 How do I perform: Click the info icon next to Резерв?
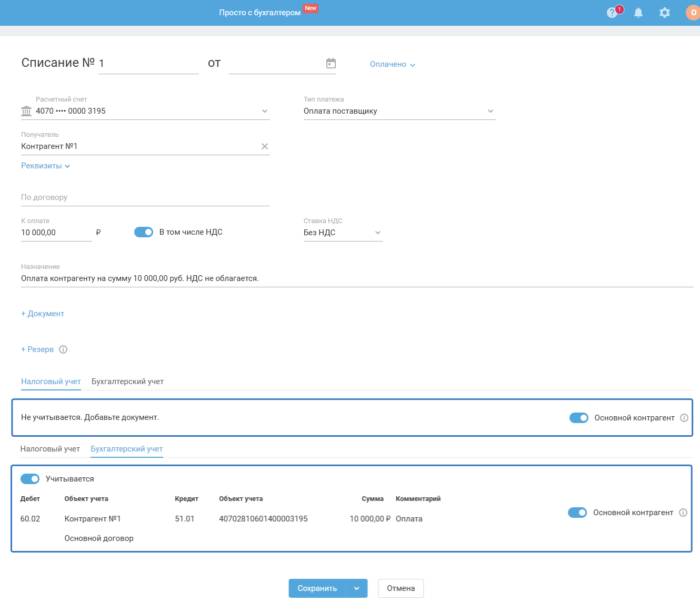point(63,349)
